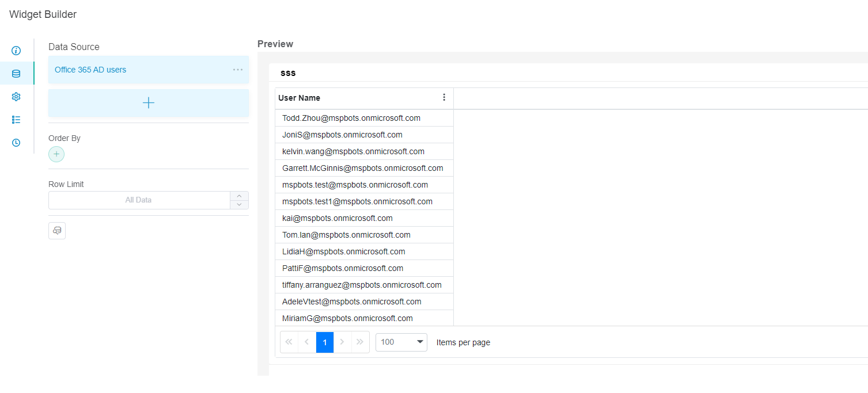Go to the last page with double-arrow
868x393 pixels.
pos(361,342)
